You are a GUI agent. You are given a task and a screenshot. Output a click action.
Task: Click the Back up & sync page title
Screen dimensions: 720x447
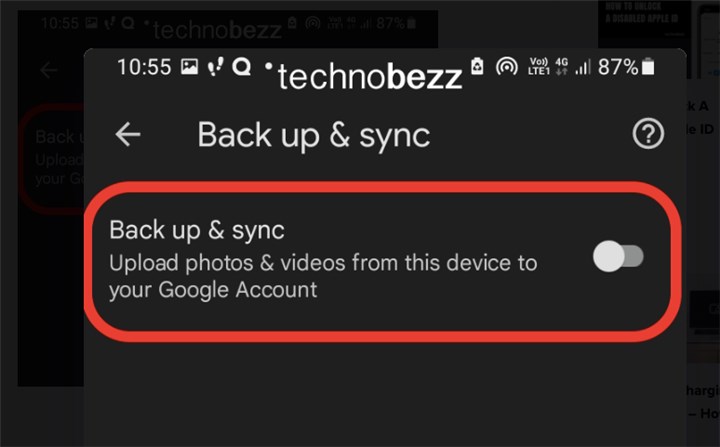point(314,134)
